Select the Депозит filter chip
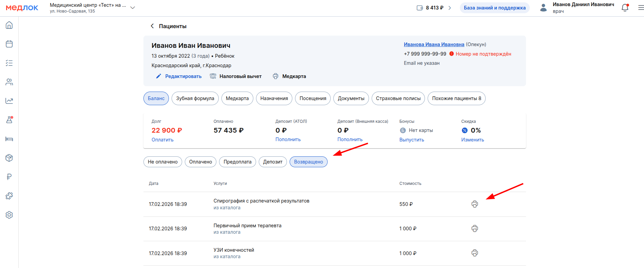 pos(273,162)
